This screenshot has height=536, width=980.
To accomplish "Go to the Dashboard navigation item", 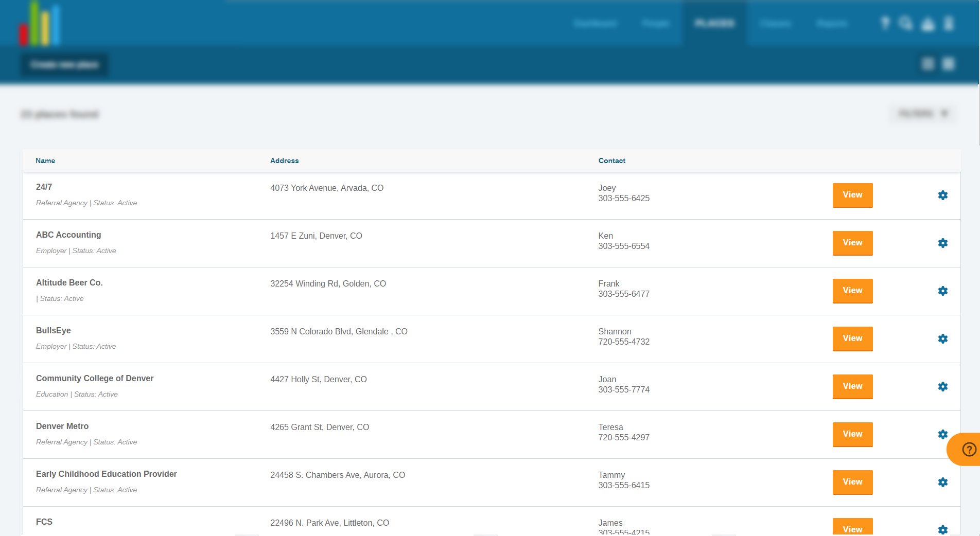I will click(x=596, y=23).
